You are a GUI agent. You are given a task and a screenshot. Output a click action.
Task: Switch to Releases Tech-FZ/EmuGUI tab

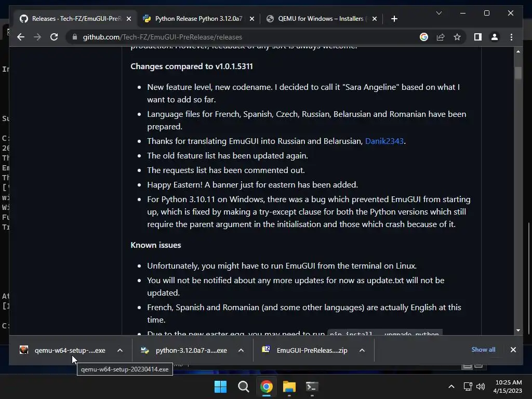click(x=75, y=19)
